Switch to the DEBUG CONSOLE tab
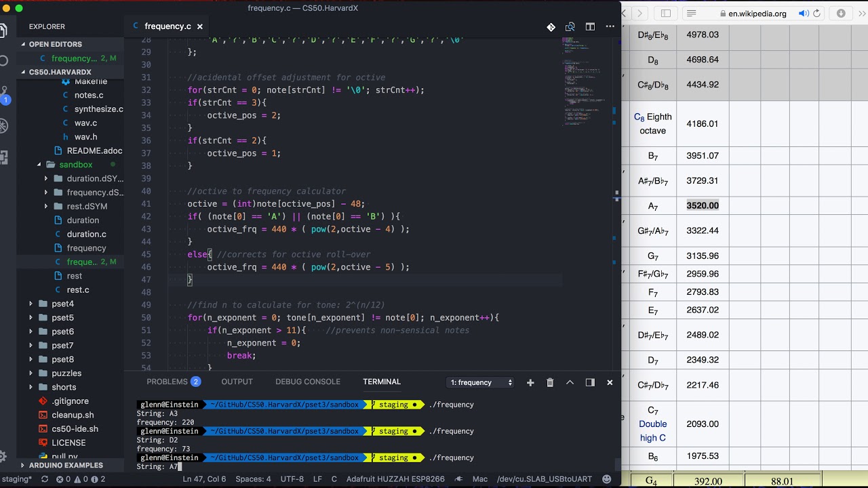This screenshot has height=488, width=868. pyautogui.click(x=308, y=382)
